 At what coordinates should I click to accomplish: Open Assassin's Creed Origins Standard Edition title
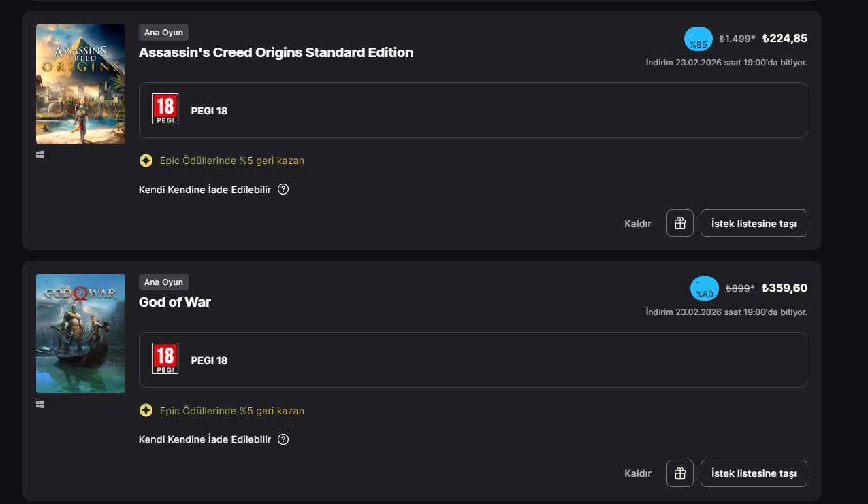coord(276,52)
